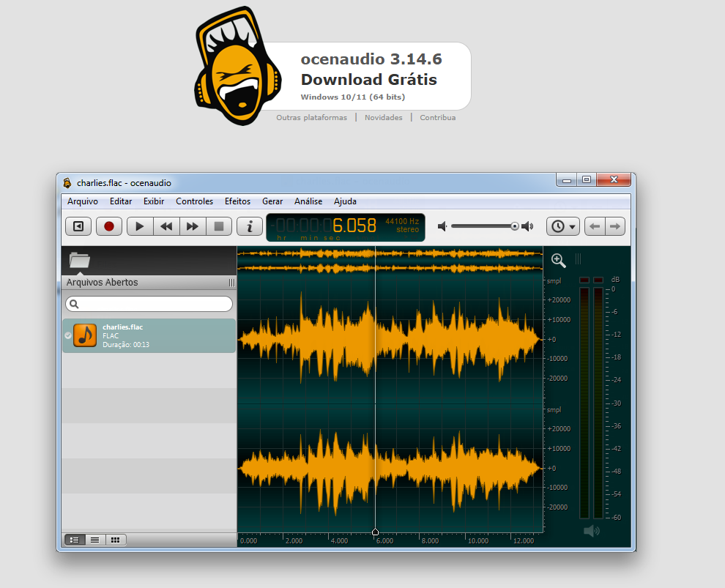Click the 12.000 mark on time ruler
This screenshot has height=588, width=725.
[524, 541]
